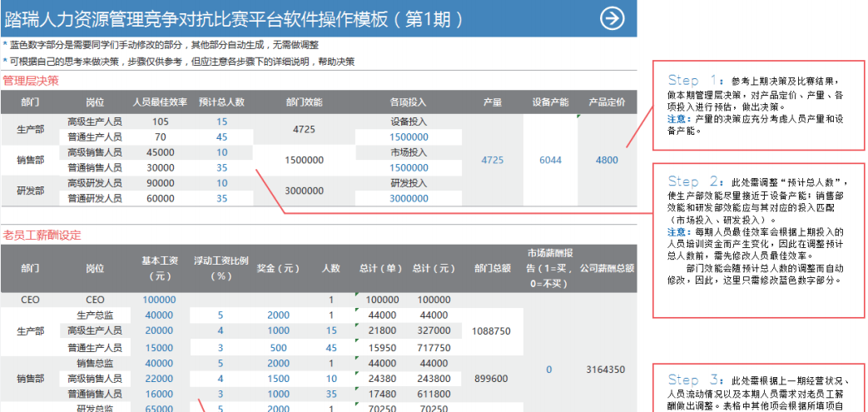Edit 高级销售人员 基本工资 value 22000
Viewport: 868px width, 412px height.
(x=159, y=379)
